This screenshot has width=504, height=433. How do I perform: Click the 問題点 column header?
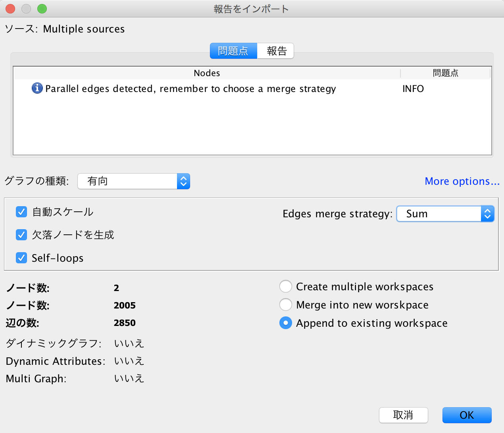click(445, 73)
